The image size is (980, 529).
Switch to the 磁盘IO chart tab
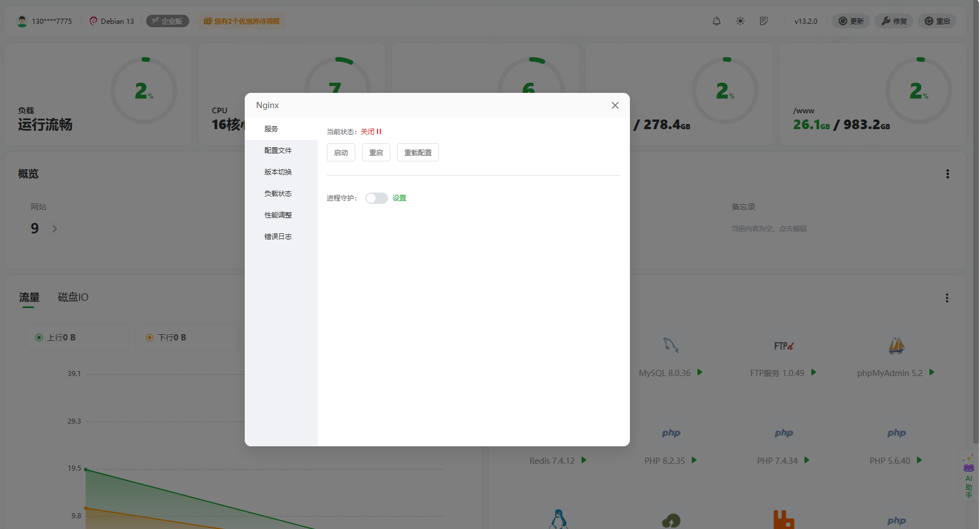[x=73, y=297]
